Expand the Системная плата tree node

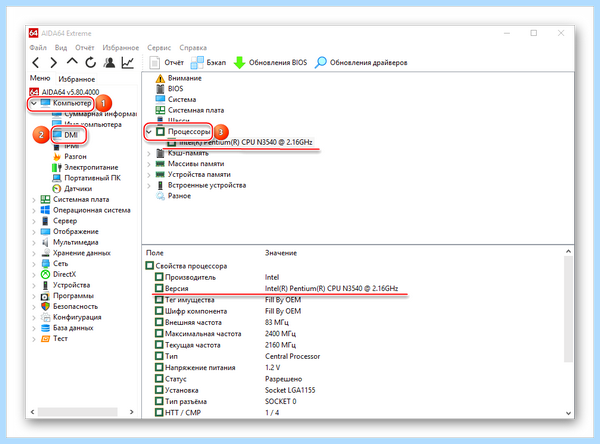pos(34,199)
